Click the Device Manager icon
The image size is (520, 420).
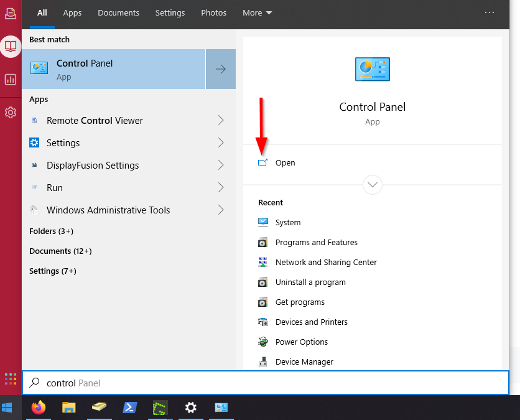point(262,362)
